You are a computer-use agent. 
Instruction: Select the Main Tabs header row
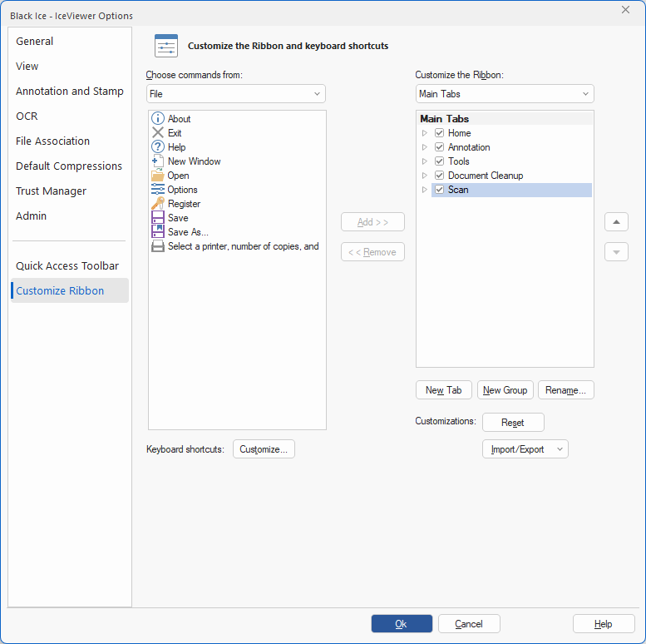505,119
